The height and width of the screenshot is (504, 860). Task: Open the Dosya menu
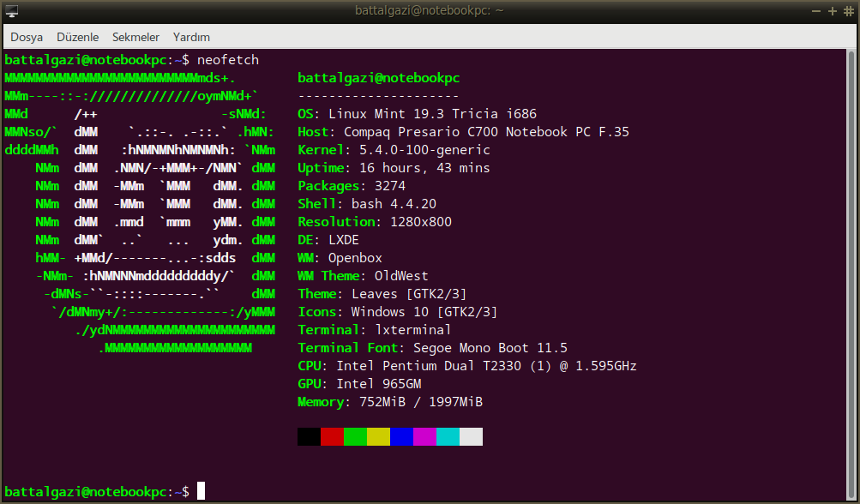[x=27, y=38]
